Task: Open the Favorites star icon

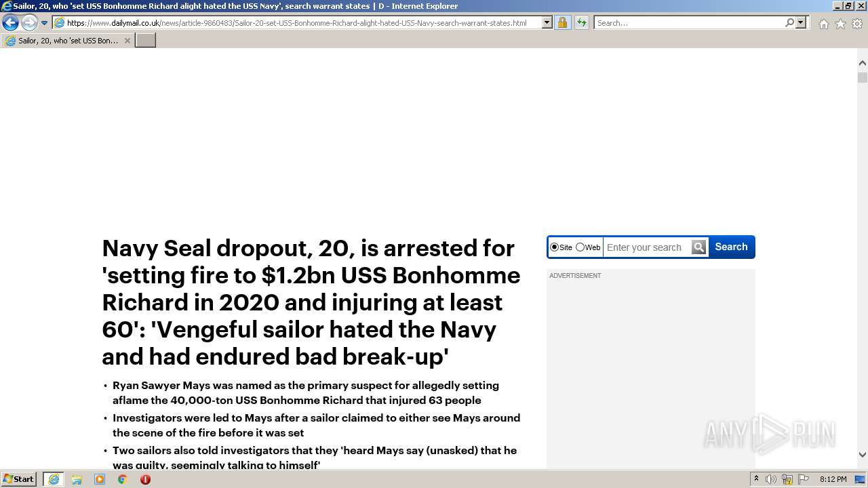Action: (x=840, y=24)
